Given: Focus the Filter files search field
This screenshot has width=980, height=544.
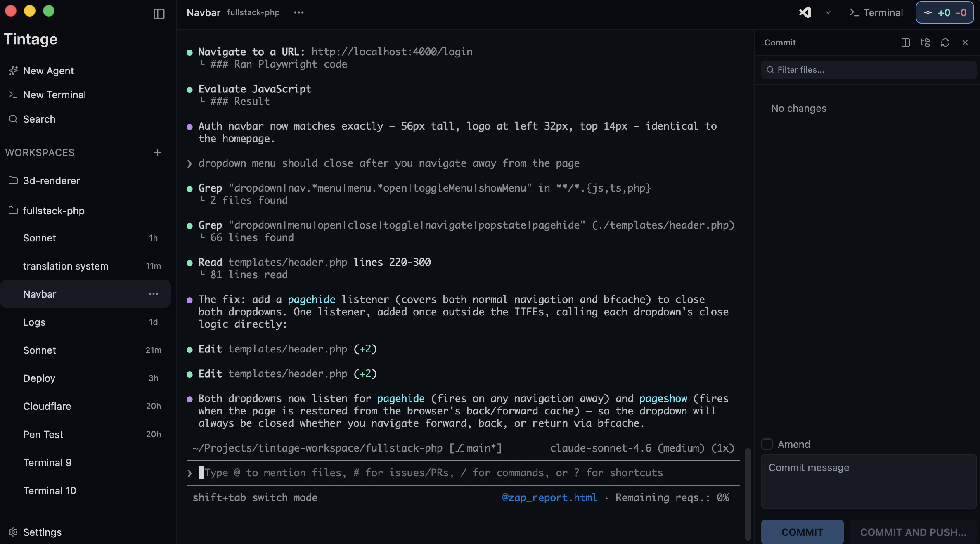Looking at the screenshot, I should pos(869,70).
